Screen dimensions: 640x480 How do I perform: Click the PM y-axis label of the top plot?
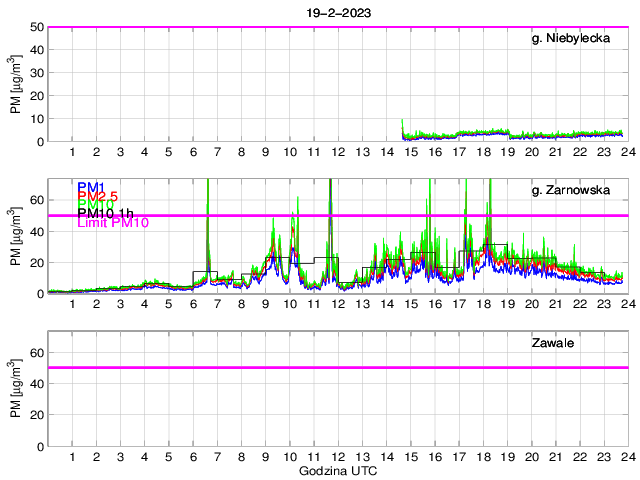click(15, 83)
